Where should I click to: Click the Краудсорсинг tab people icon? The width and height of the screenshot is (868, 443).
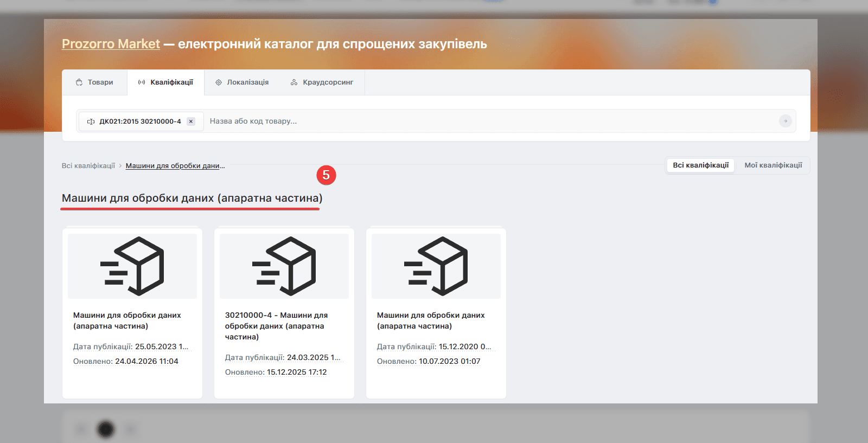(294, 82)
